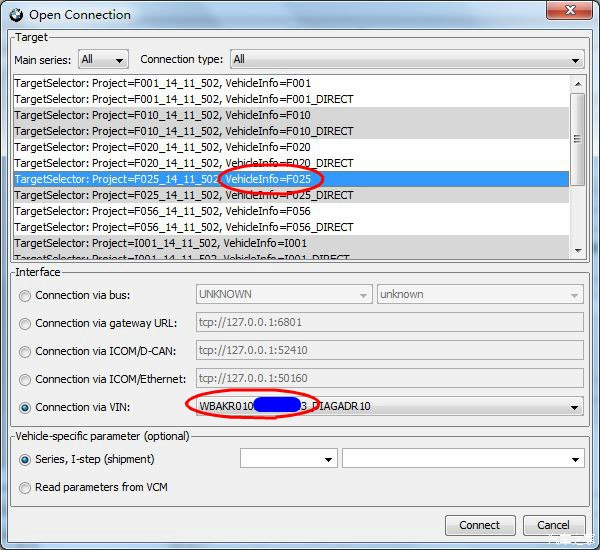Enable Read parameters from VCM option

click(x=25, y=487)
